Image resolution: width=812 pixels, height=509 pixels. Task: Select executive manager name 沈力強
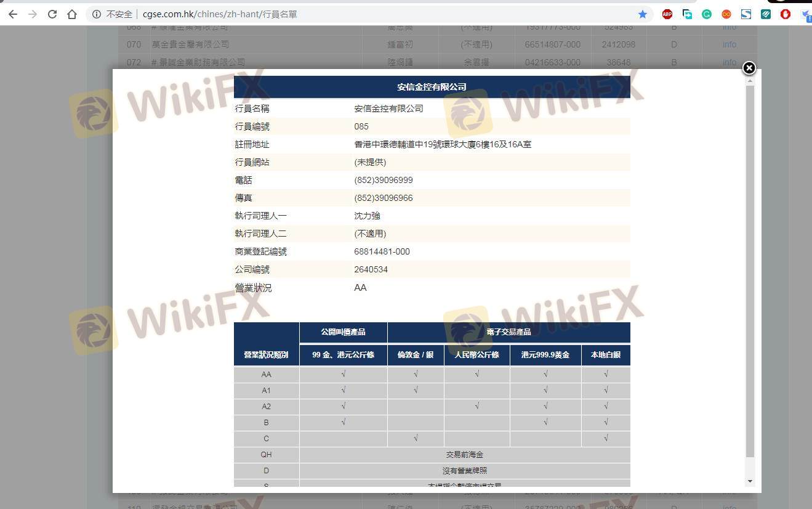(x=367, y=216)
